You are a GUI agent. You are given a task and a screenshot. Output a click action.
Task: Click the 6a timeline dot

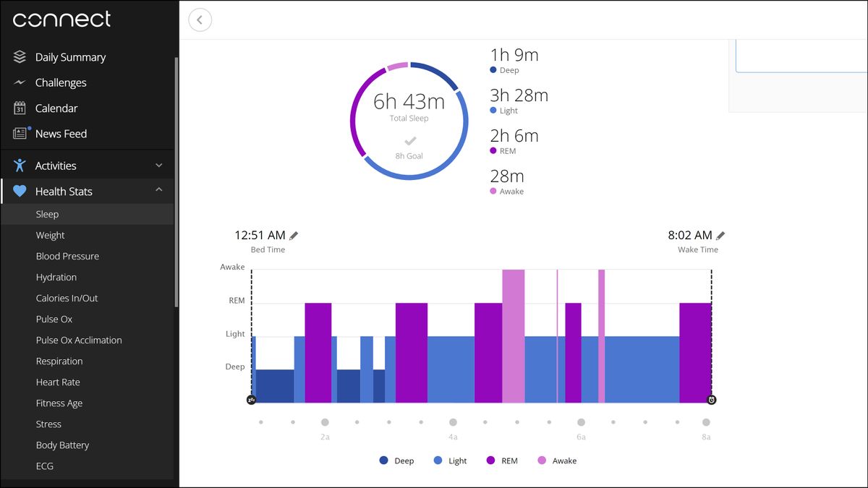coord(581,422)
